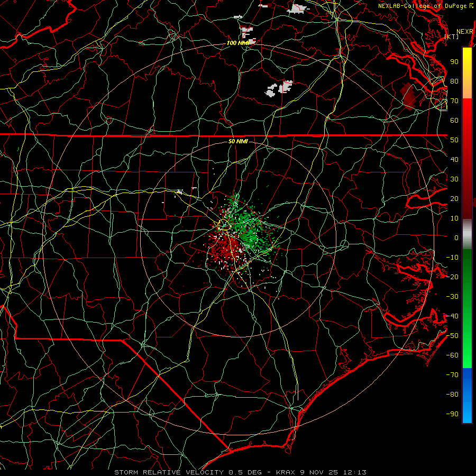Viewport: 476px width, 476px height.
Task: Click the 60 tick label on the velocity scale
Action: pyautogui.click(x=454, y=120)
